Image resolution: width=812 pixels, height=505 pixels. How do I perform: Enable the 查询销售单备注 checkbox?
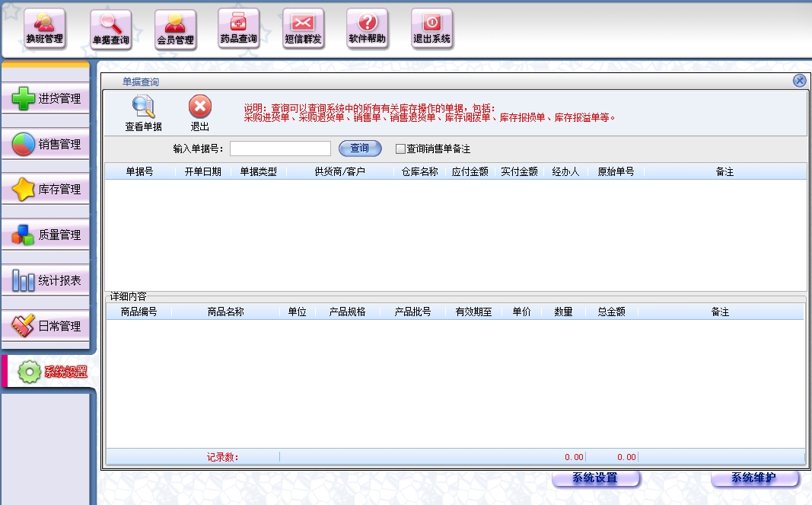(x=400, y=149)
